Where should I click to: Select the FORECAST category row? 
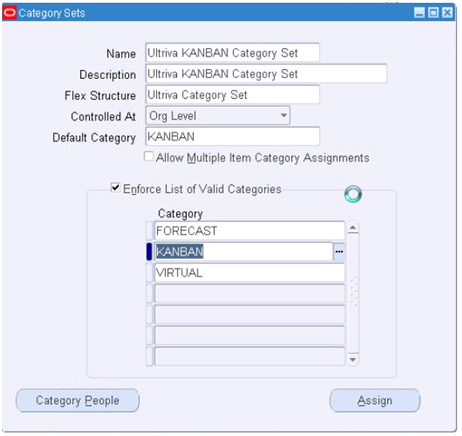tap(250, 231)
